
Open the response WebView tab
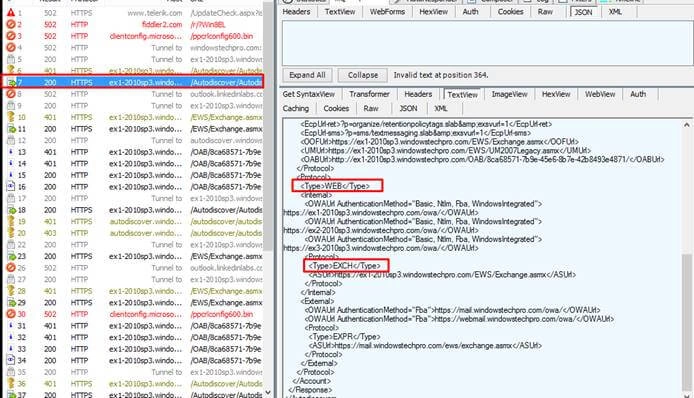(x=600, y=94)
